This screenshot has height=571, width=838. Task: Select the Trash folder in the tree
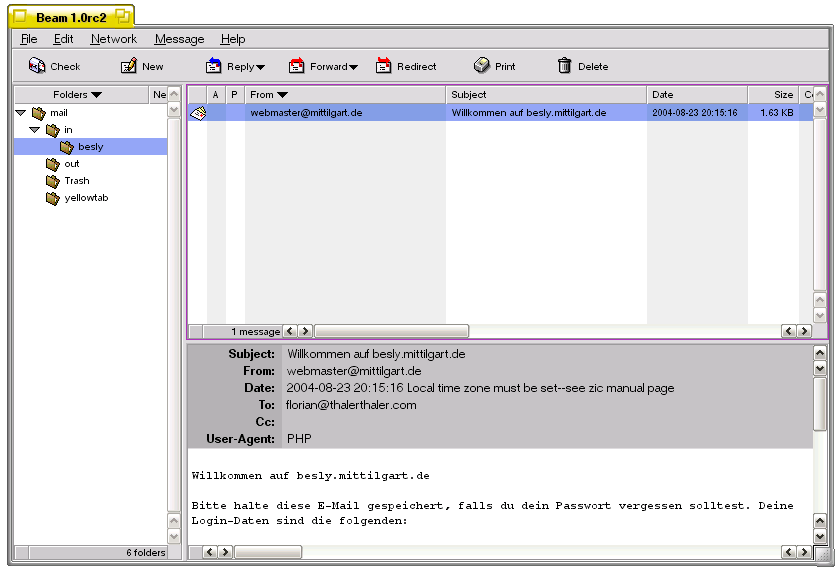[76, 181]
